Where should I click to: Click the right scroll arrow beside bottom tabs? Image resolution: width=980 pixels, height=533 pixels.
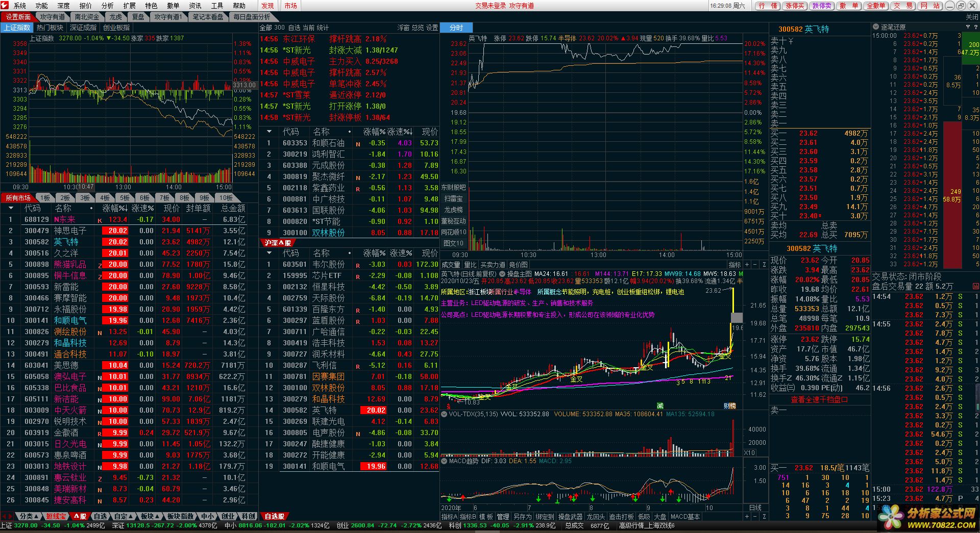click(x=10, y=516)
